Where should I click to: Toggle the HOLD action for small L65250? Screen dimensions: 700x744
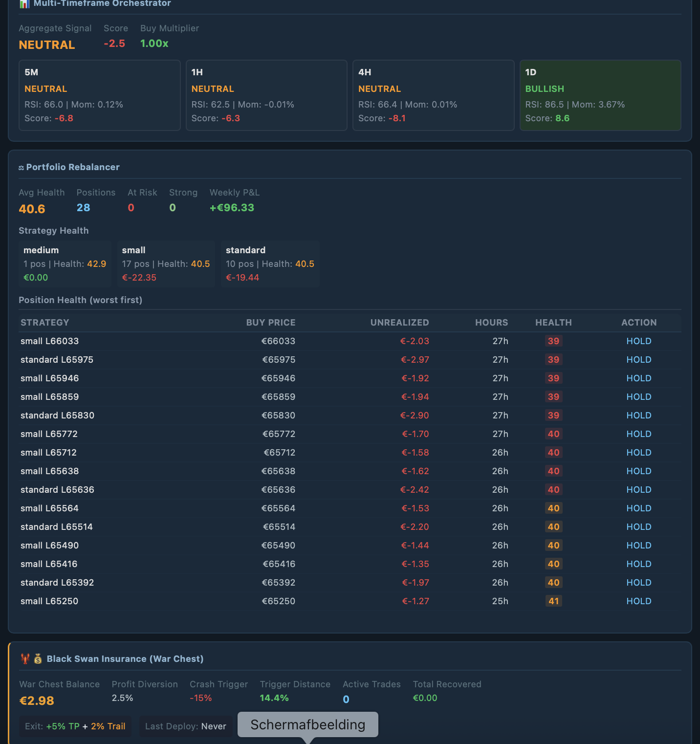click(639, 601)
